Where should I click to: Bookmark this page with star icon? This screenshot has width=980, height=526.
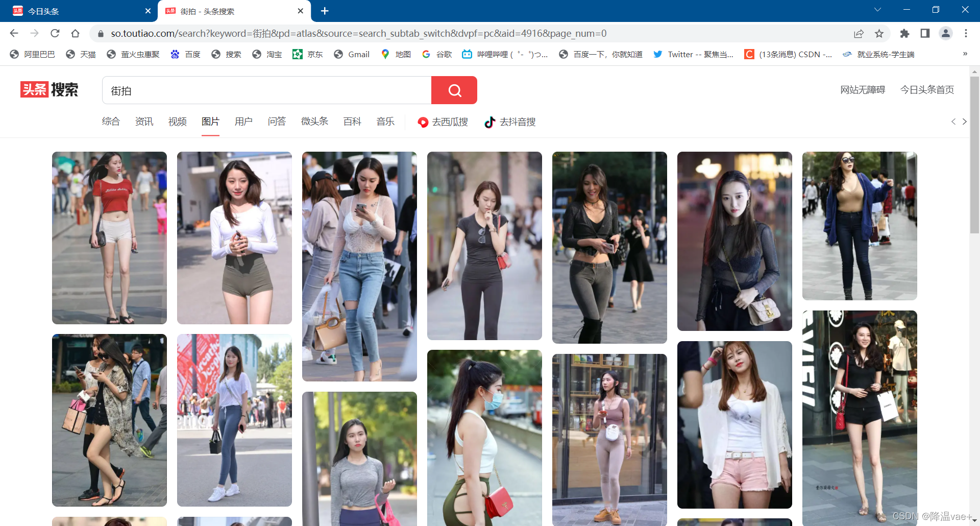pyautogui.click(x=879, y=33)
